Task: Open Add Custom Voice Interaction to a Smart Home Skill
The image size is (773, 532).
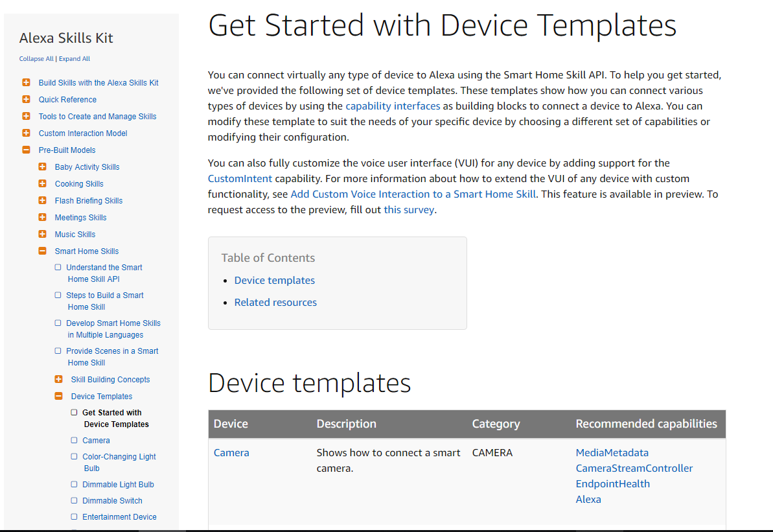Action: coord(413,194)
